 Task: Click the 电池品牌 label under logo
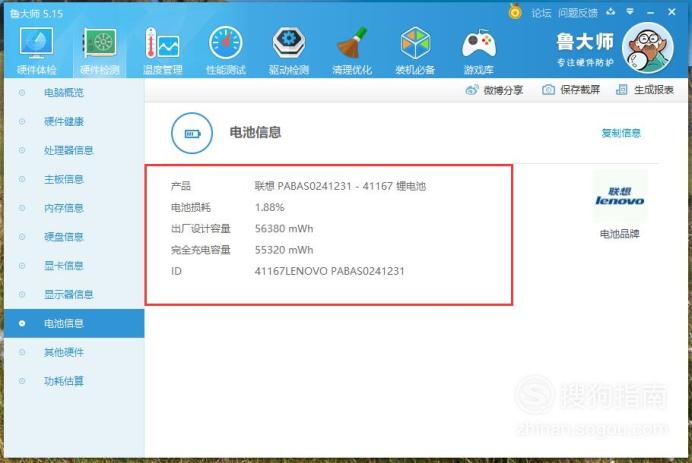tap(620, 234)
